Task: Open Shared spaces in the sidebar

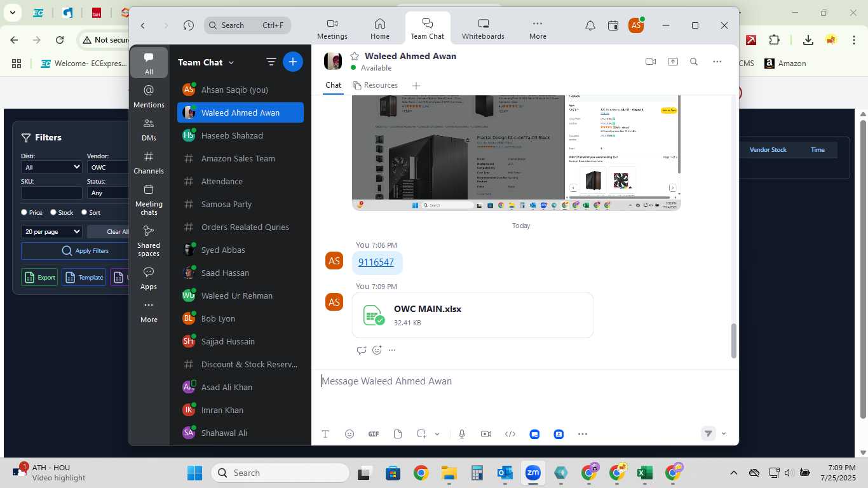Action: [x=149, y=241]
